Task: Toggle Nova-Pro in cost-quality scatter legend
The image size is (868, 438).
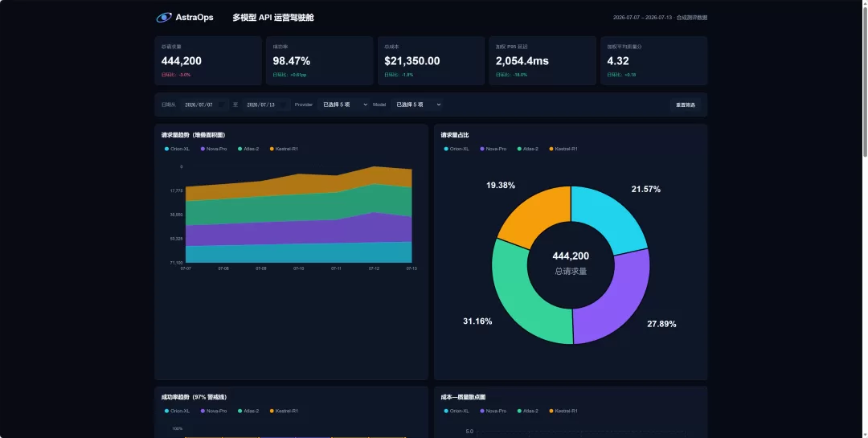Action: (493, 411)
